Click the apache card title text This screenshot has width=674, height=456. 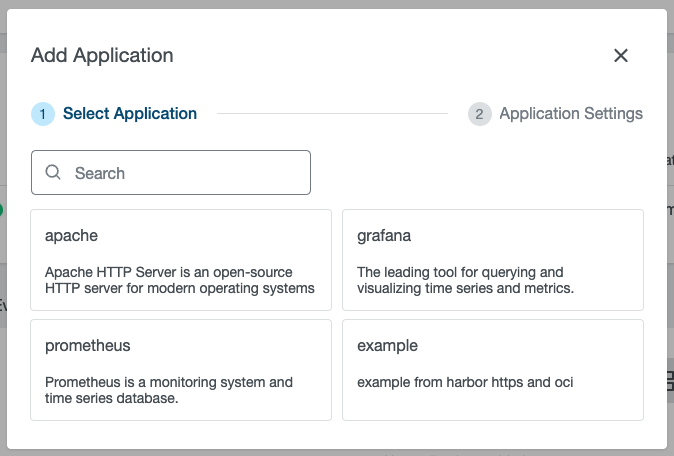[71, 236]
